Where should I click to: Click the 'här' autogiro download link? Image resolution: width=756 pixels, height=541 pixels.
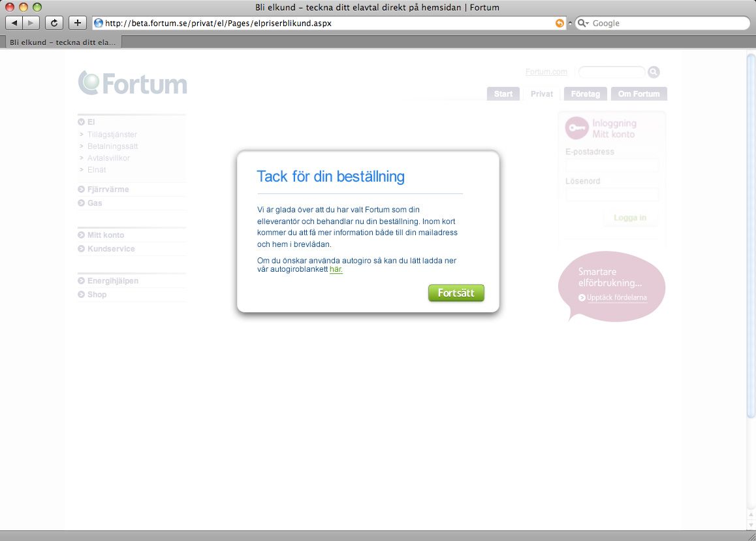coord(336,269)
